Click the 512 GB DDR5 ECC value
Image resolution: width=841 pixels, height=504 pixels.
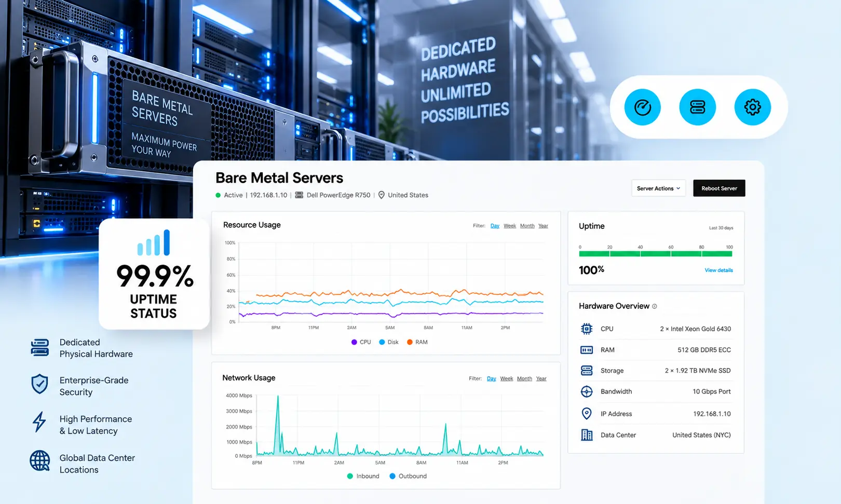704,350
